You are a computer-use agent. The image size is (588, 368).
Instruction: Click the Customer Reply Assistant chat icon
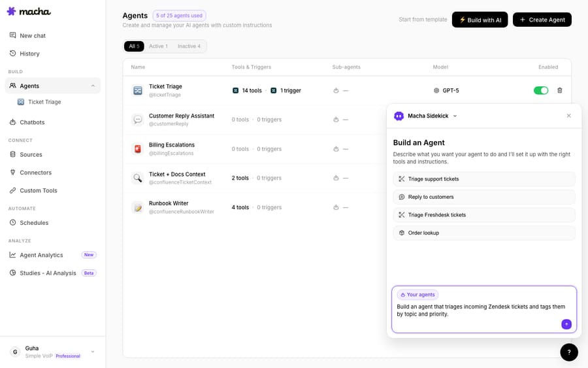click(138, 120)
